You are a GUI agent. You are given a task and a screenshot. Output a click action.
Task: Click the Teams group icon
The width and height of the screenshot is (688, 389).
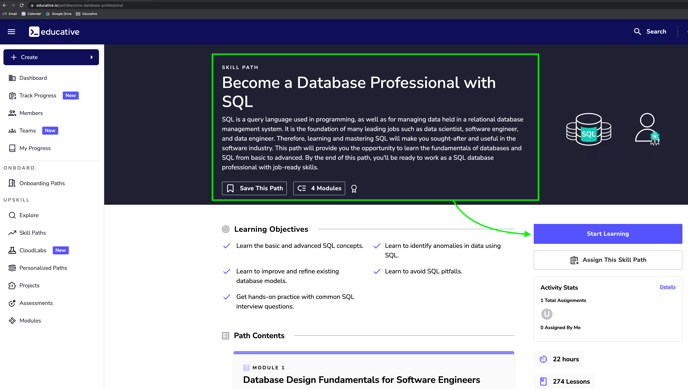[12, 131]
